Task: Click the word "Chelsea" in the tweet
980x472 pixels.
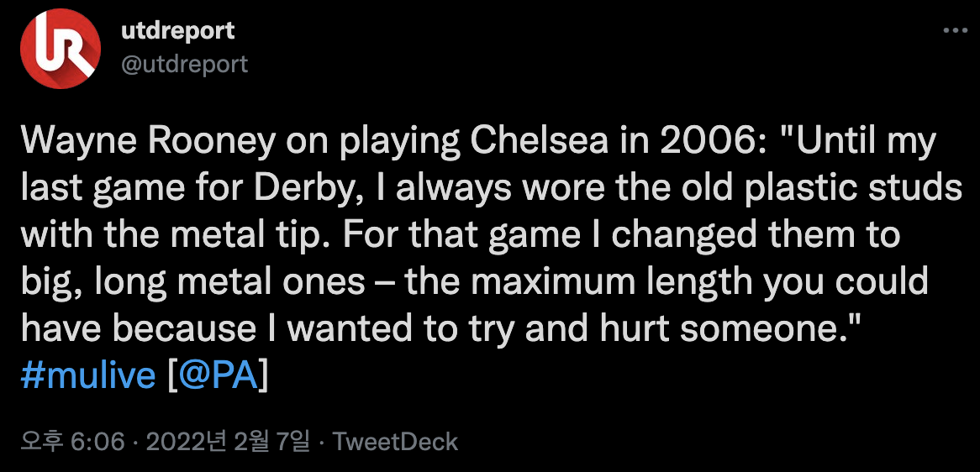Action: 535,142
